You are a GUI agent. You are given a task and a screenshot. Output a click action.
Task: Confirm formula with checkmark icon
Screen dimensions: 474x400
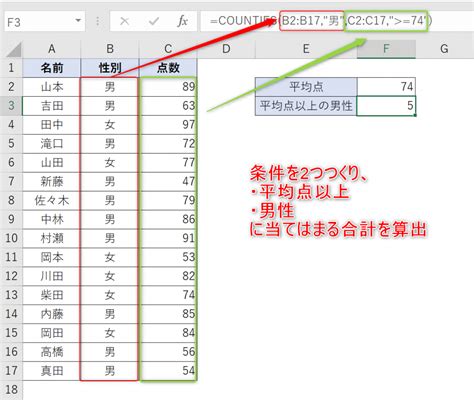click(x=154, y=22)
